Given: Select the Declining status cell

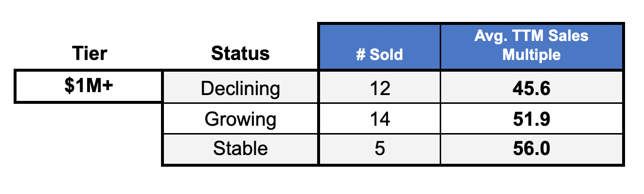Looking at the screenshot, I should click(240, 89).
